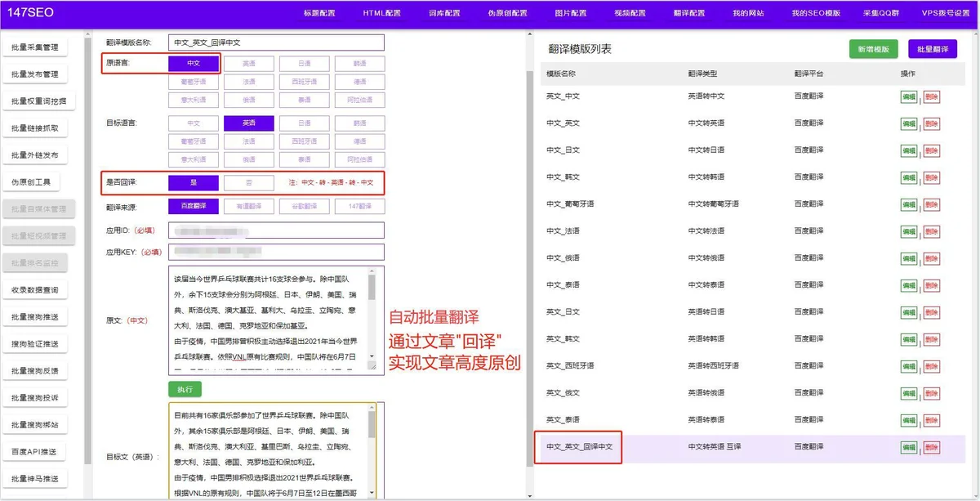Select 日语 as the source language (原语言)

(x=305, y=63)
